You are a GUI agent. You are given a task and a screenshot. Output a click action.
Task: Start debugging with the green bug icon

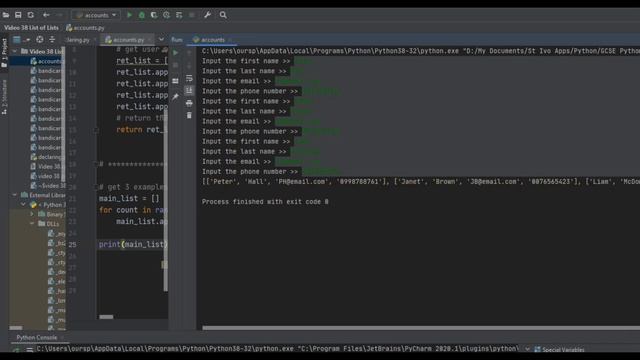pos(142,15)
